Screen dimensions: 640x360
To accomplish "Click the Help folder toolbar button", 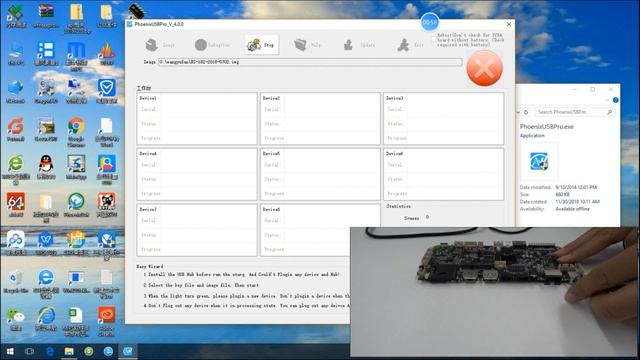I will 307,45.
